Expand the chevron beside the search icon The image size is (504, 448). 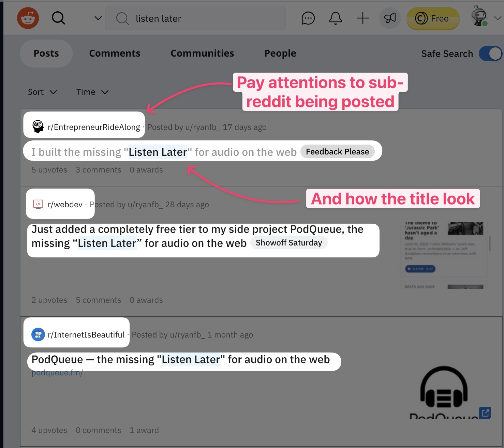point(98,18)
